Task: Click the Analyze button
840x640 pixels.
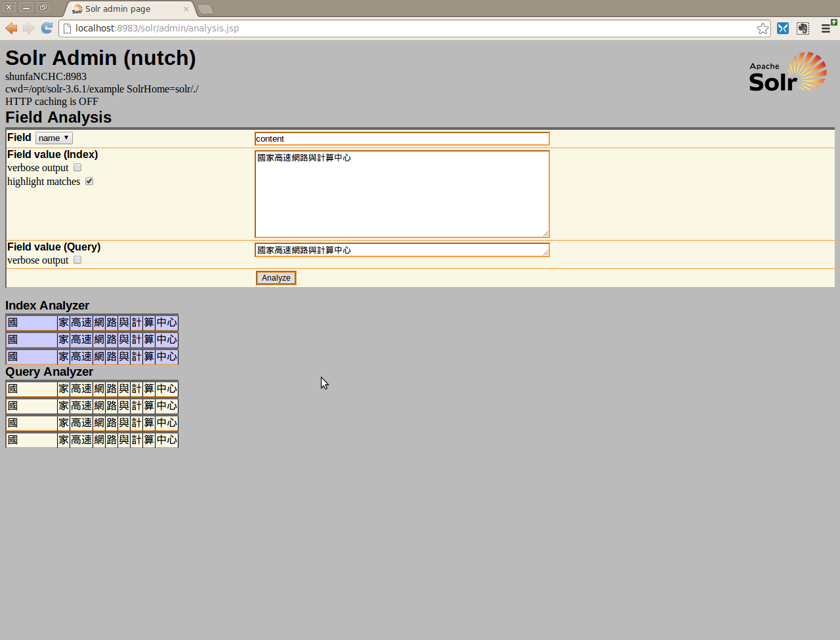Action: point(276,278)
